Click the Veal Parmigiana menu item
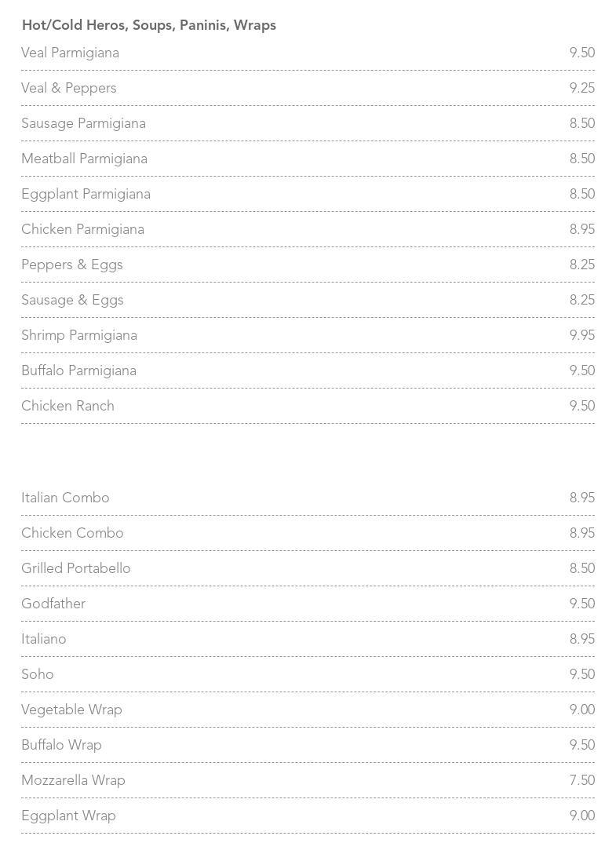The height and width of the screenshot is (854, 616). (x=70, y=53)
